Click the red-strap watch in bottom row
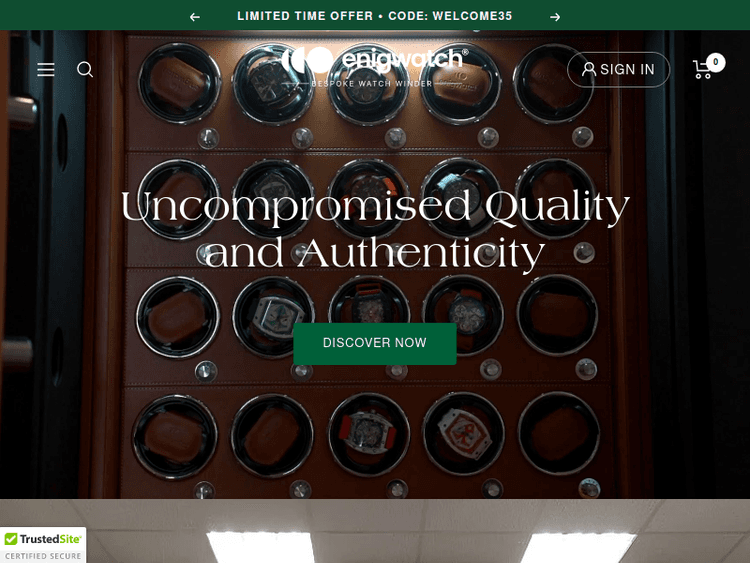The height and width of the screenshot is (563, 750). (x=369, y=432)
